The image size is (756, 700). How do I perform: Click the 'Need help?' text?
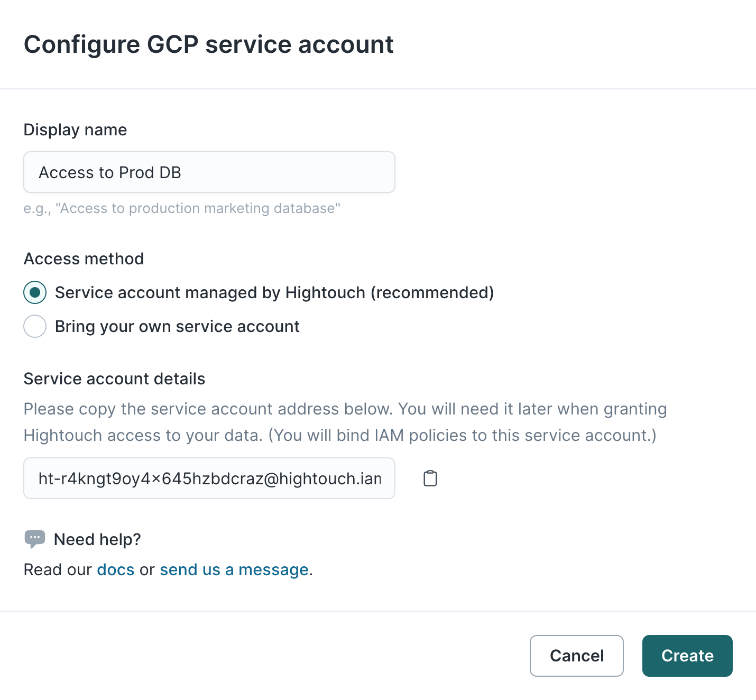97,539
